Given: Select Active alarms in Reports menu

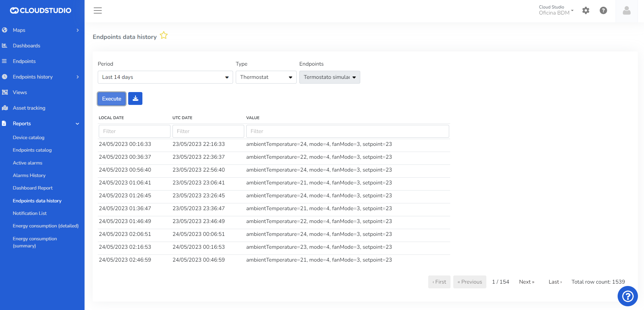Looking at the screenshot, I should click(27, 163).
